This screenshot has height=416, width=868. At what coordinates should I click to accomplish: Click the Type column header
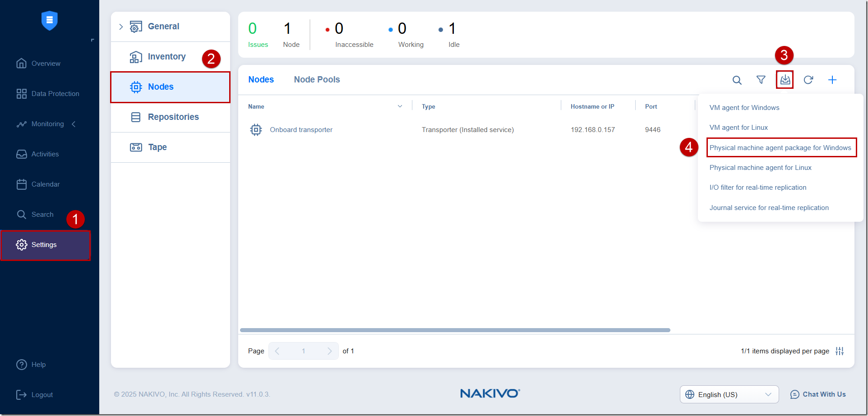[x=429, y=107]
